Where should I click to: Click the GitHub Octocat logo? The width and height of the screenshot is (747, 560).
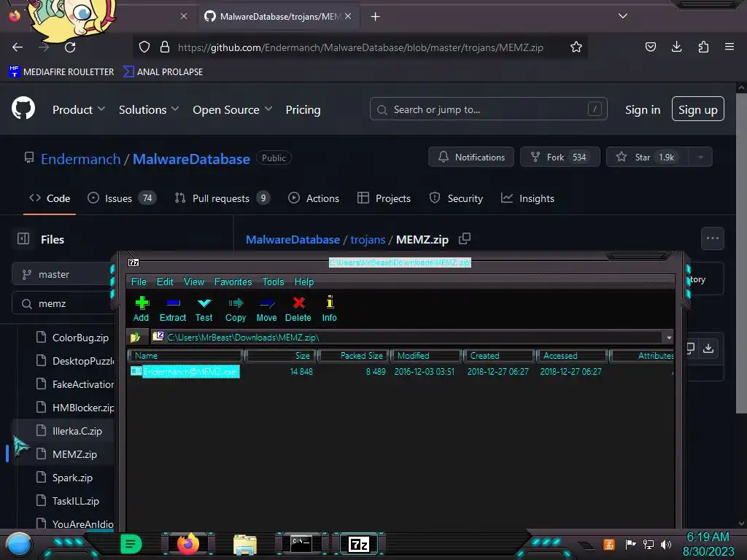(23, 108)
